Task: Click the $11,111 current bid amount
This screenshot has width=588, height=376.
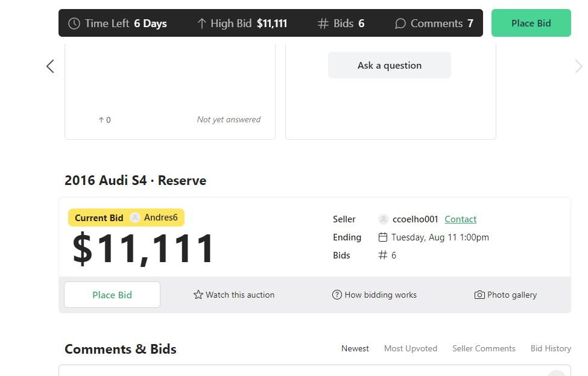Action: (x=144, y=249)
